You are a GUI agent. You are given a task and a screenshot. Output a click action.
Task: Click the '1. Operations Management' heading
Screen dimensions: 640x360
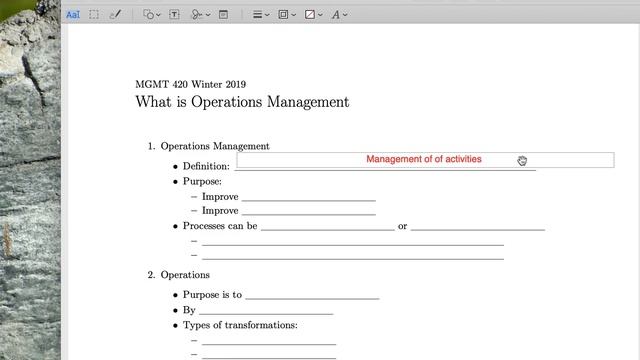tap(209, 146)
